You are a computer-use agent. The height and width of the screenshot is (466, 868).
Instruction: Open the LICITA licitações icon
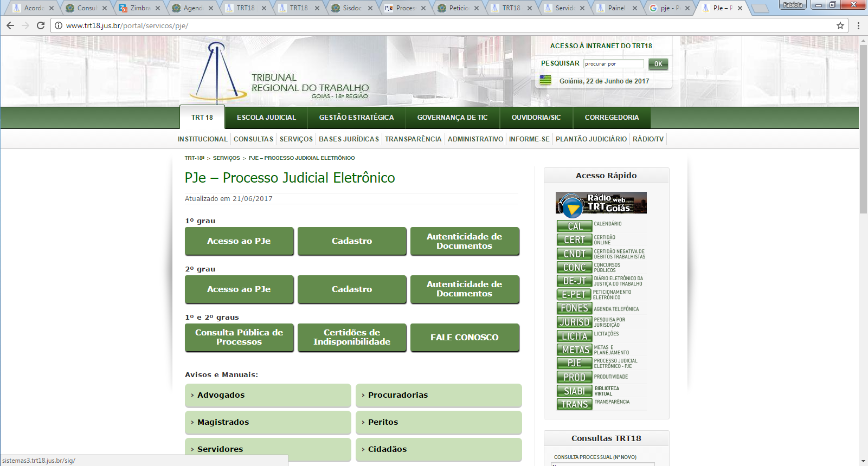[x=574, y=336]
